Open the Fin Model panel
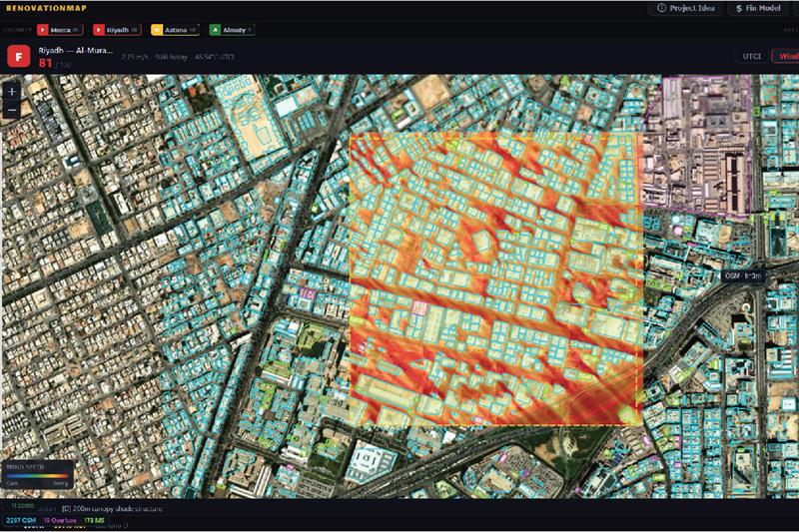This screenshot has width=799, height=532. tap(758, 8)
